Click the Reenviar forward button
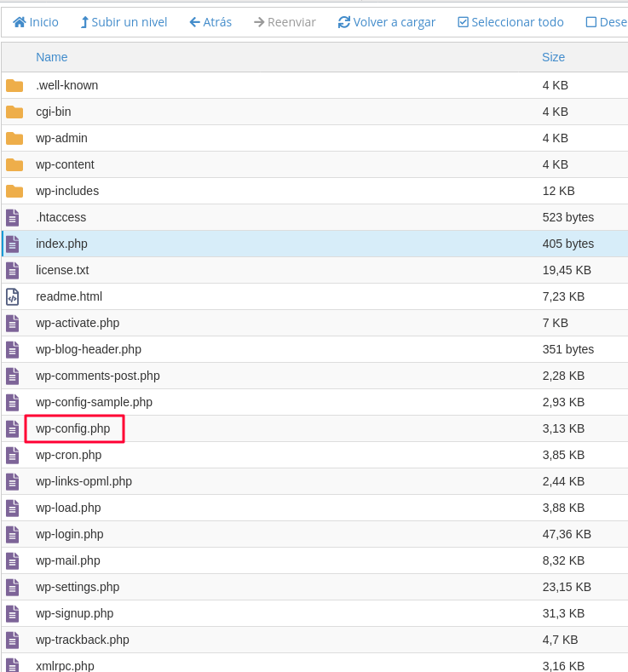Viewport: 628px width, 672px height. click(285, 22)
